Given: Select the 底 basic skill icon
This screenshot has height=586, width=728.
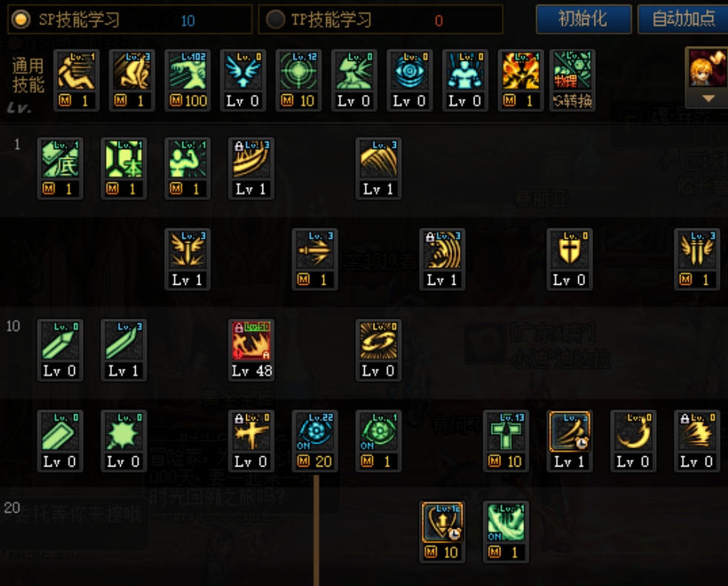Looking at the screenshot, I should 60,168.
